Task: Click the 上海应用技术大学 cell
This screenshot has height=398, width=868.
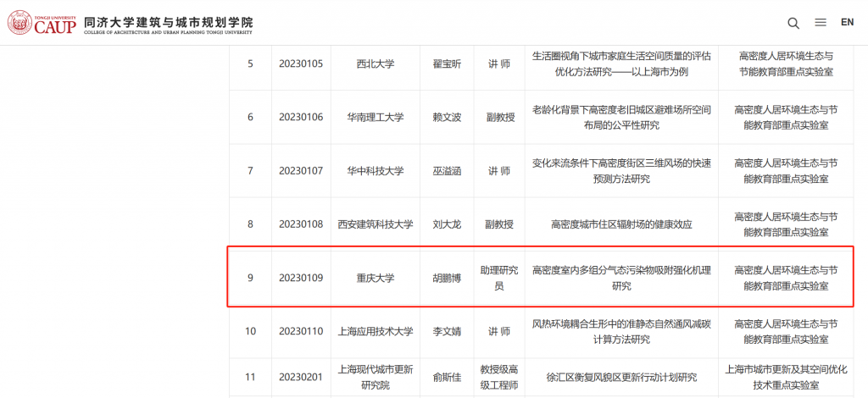Action: (375, 331)
